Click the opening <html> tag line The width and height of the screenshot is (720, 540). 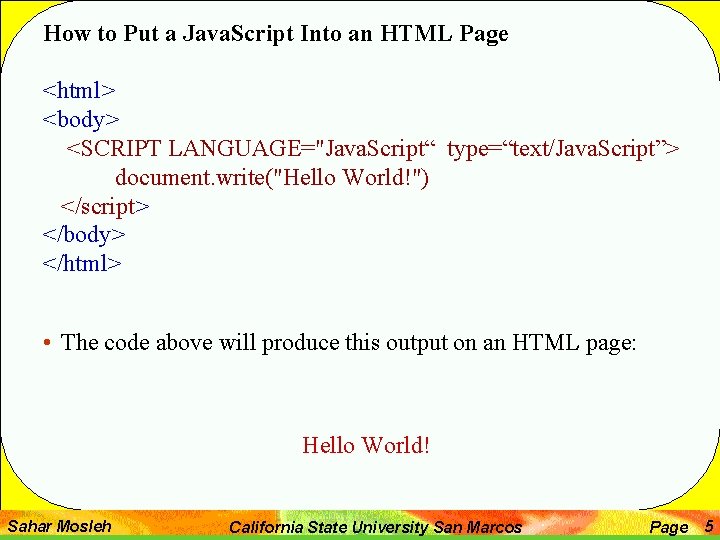[79, 90]
